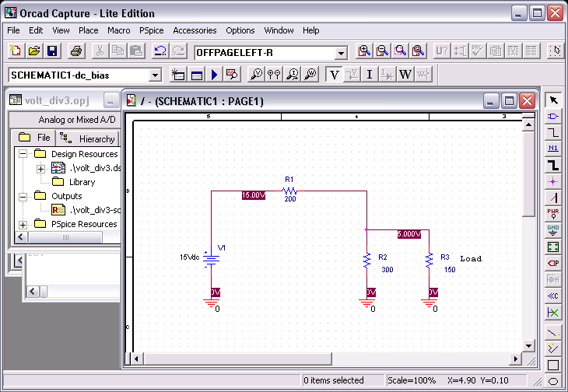The height and width of the screenshot is (392, 568).
Task: Open the SCHEMATIC1-dc_bias profile dropdown
Action: point(155,75)
